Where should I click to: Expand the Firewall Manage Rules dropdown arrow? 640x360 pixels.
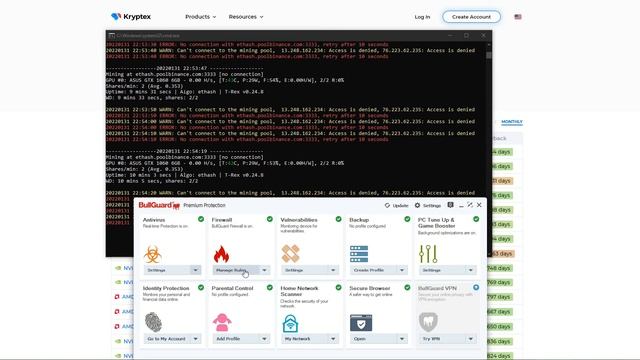[x=264, y=270]
